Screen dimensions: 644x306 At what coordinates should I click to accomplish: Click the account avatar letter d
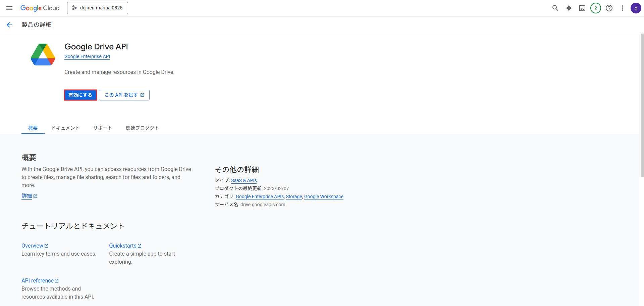[x=636, y=8]
